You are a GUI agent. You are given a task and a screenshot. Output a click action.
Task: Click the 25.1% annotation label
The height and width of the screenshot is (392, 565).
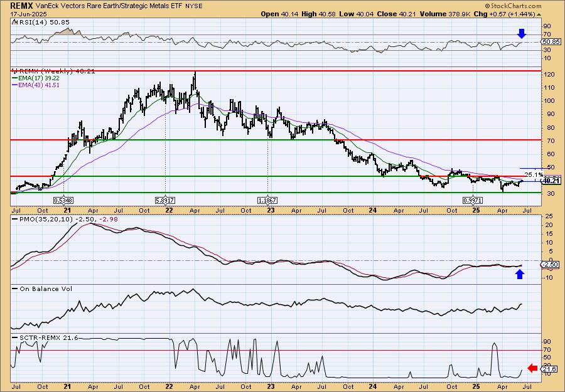534,174
